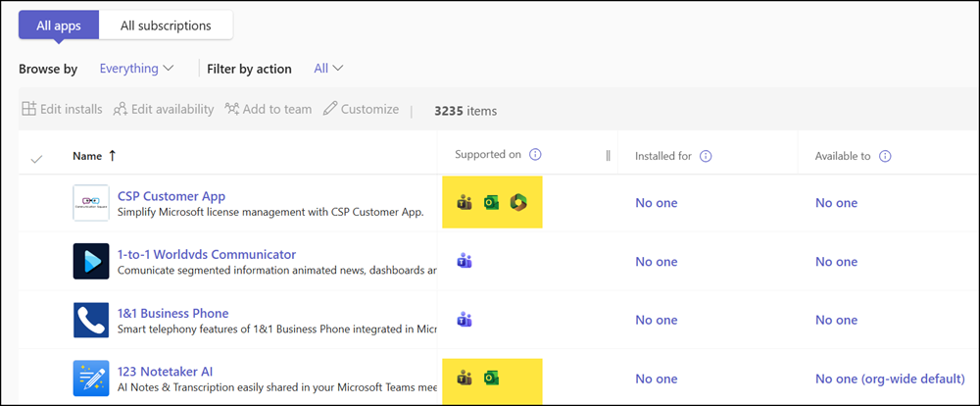Viewport: 980px width, 406px height.
Task: Show info for Installed for column
Action: pos(706,156)
